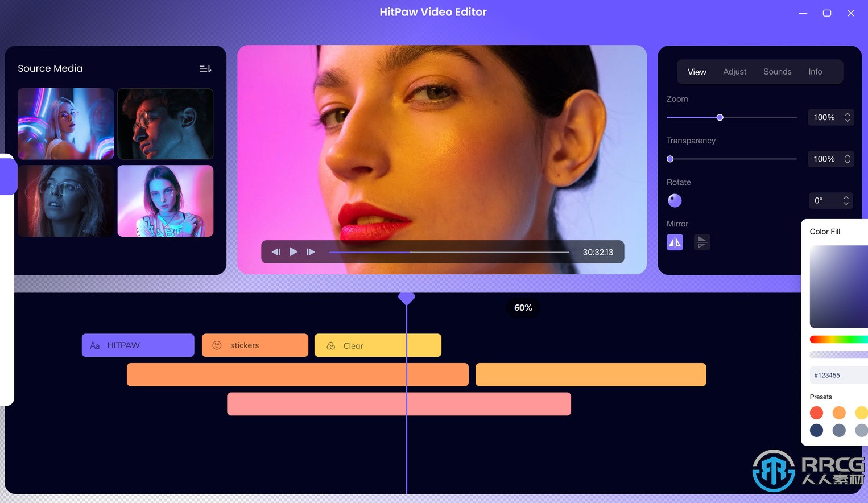Select the blonde woman with neon lights thumbnail
868x503 pixels.
65,123
